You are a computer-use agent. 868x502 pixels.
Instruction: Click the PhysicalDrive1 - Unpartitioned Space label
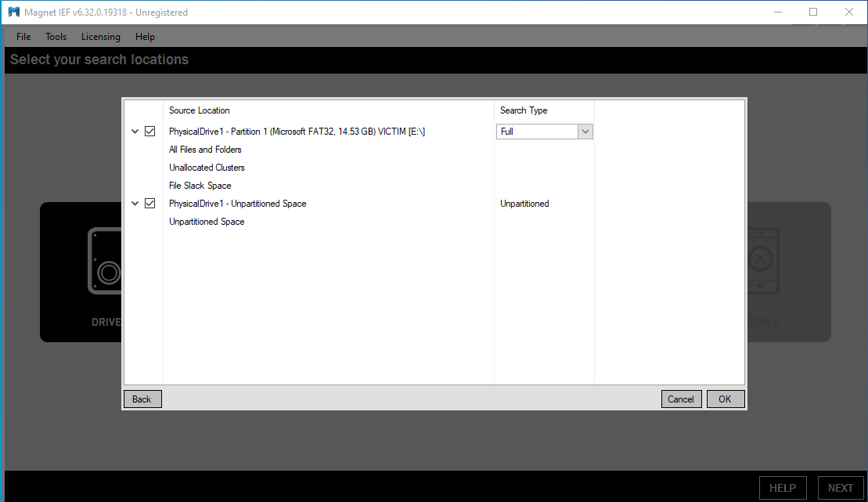click(x=237, y=204)
